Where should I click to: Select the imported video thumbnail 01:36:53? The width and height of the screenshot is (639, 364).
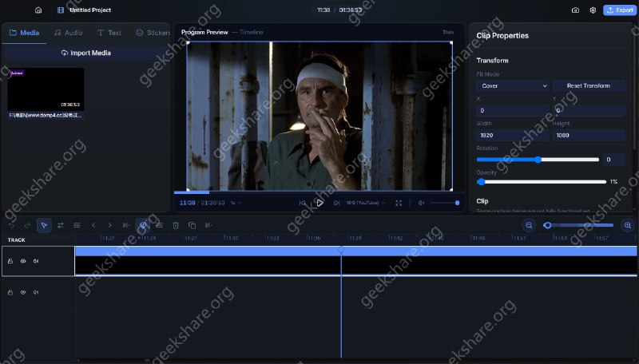point(46,89)
